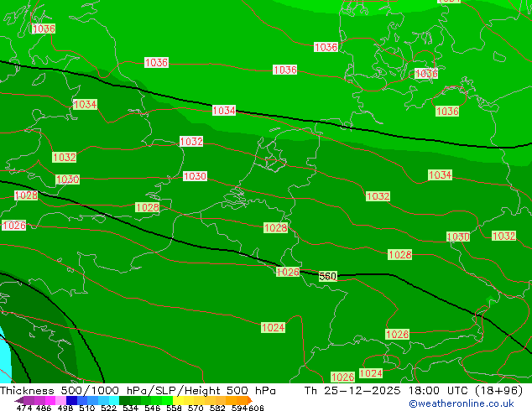This screenshot has height=411, width=532.
Task: Click the 1026 label next to 560
Action: [288, 272]
